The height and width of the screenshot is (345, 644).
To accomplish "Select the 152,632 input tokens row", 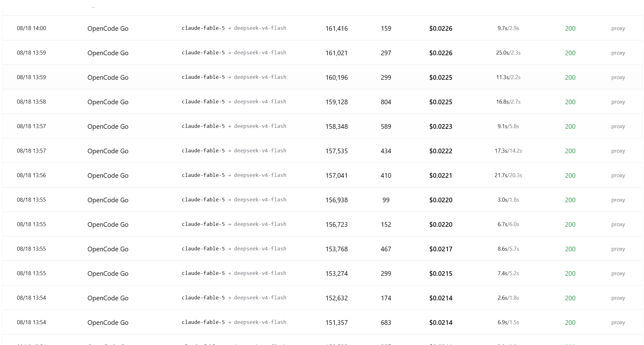I will 322,298.
